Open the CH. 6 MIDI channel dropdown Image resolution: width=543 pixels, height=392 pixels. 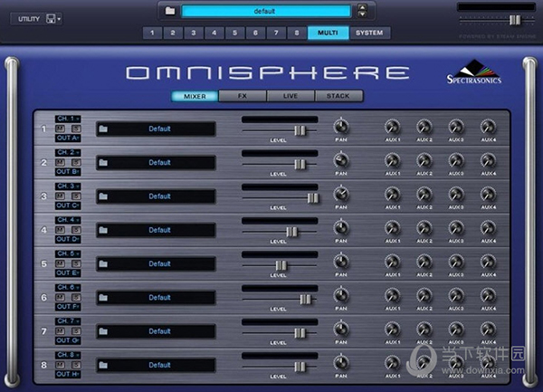point(68,287)
